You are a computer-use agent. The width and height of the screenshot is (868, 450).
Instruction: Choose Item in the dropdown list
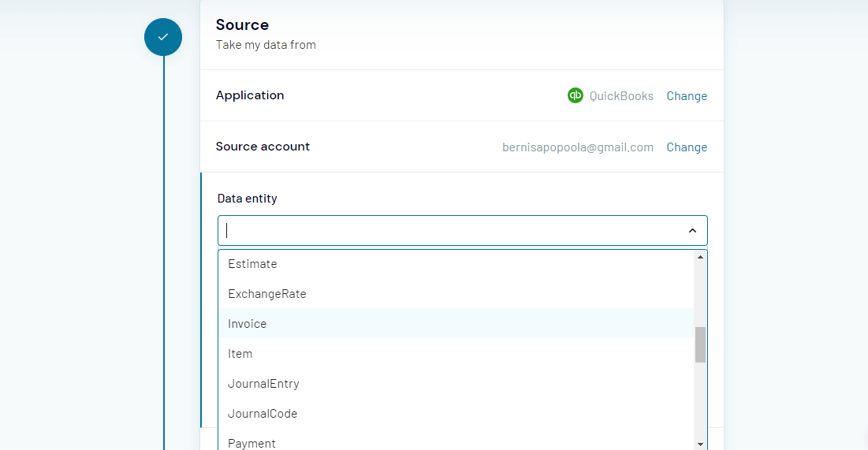(x=456, y=354)
